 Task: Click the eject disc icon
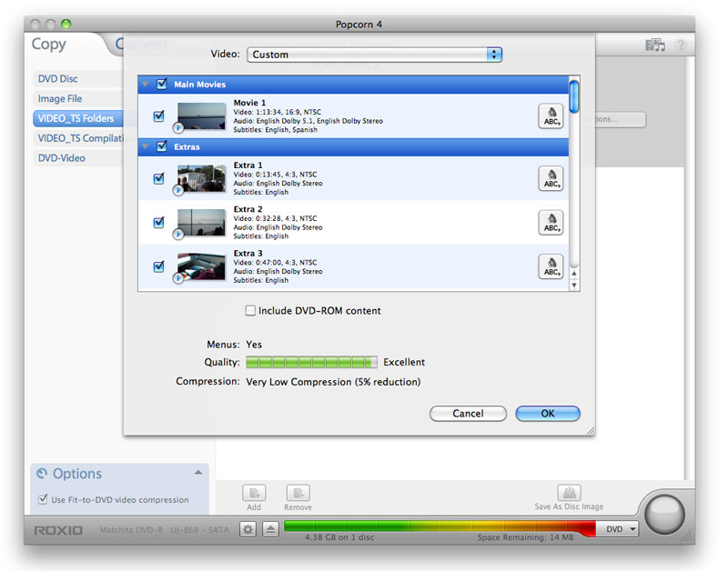[270, 529]
